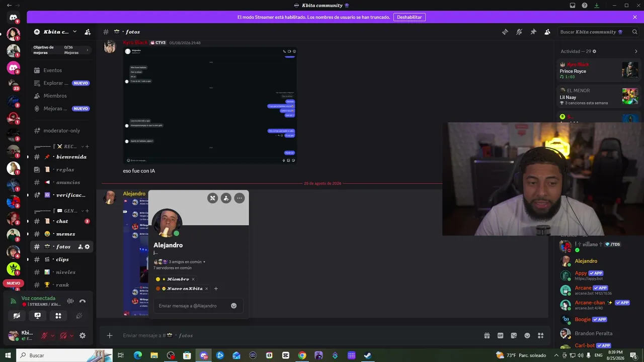Remove Miembro role from Alejandro
644x362 pixels.
(x=193, y=279)
